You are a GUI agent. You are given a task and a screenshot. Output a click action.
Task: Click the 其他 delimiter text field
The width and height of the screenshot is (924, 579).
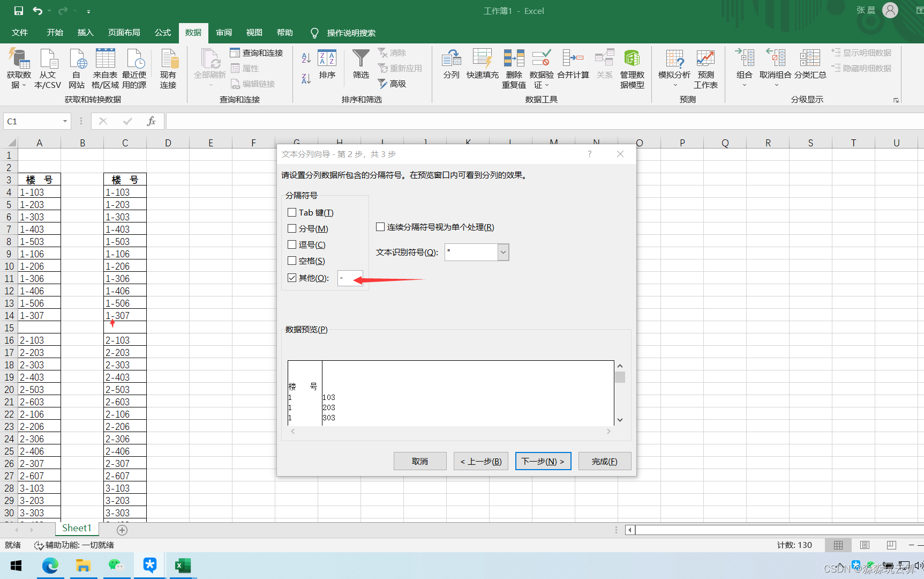350,278
